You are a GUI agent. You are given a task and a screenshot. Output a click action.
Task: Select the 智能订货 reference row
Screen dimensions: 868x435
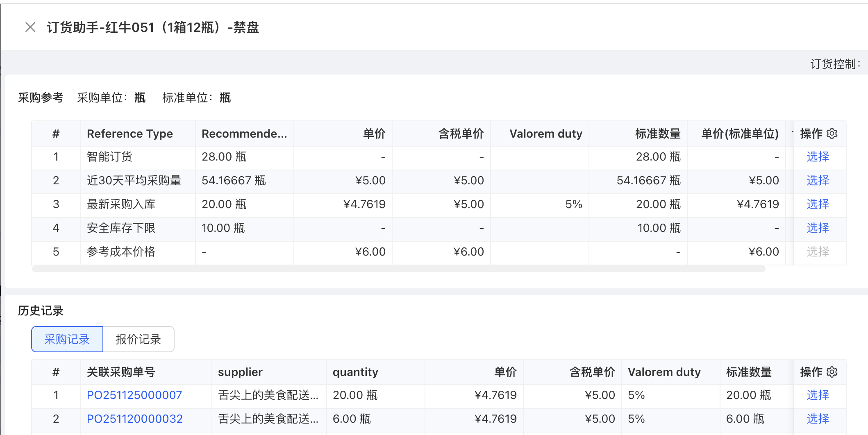818,157
